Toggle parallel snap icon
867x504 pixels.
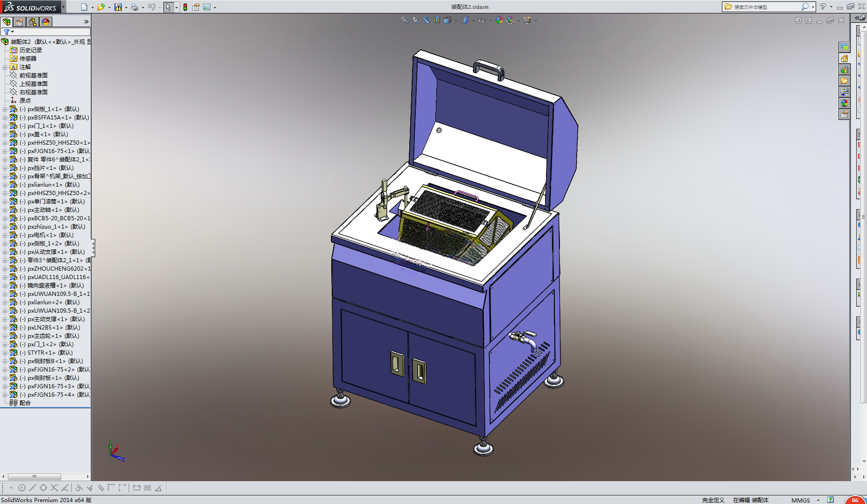point(100,488)
